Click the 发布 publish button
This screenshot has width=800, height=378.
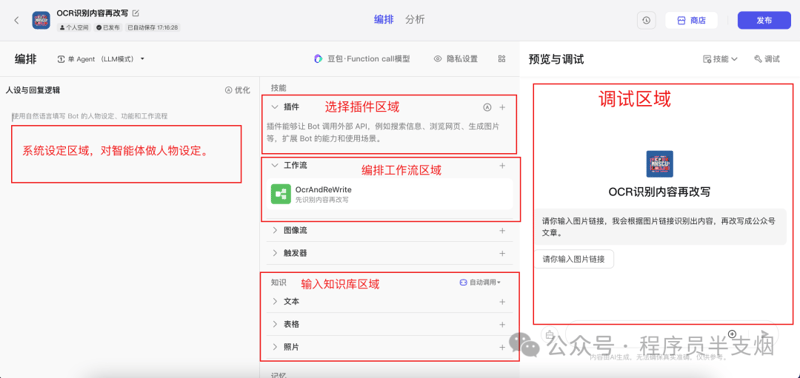[x=764, y=20]
